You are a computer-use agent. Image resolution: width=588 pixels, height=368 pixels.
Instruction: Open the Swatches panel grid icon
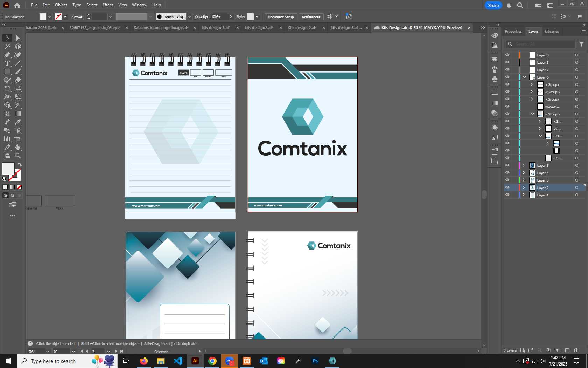[x=495, y=59]
